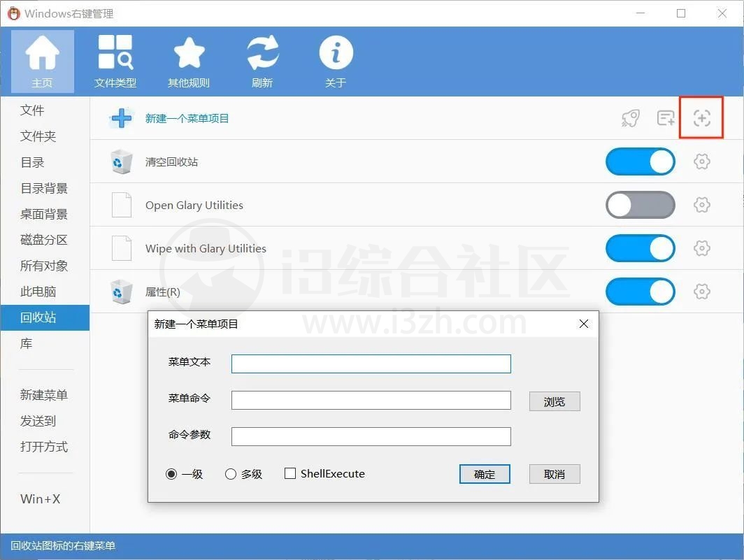
Task: Open 发送到 in the sidebar
Action: (38, 421)
